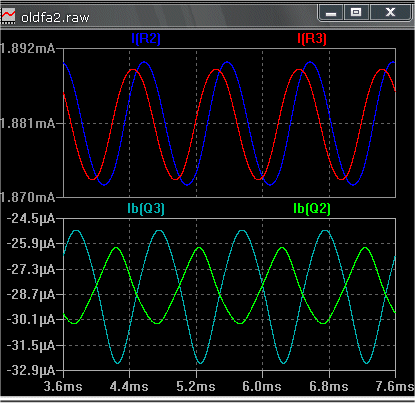Image resolution: width=415 pixels, height=403 pixels.
Task: Click the -32.9µA axis label
Action: pos(31,370)
